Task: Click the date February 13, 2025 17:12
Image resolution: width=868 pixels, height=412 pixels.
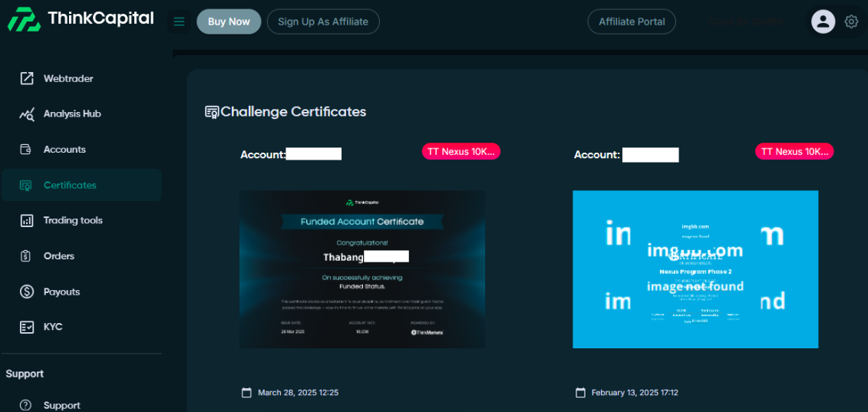Action: pos(635,393)
